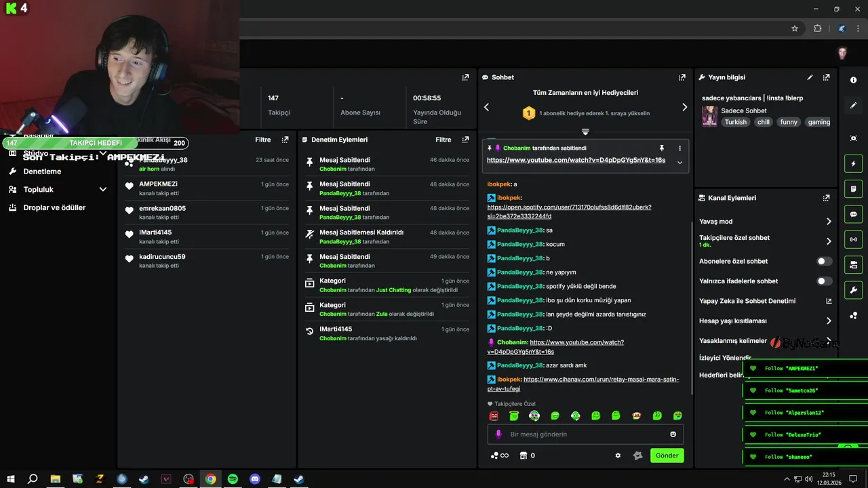Open the emoji picker in message box
Viewport: 868px width, 488px height.
(673, 434)
